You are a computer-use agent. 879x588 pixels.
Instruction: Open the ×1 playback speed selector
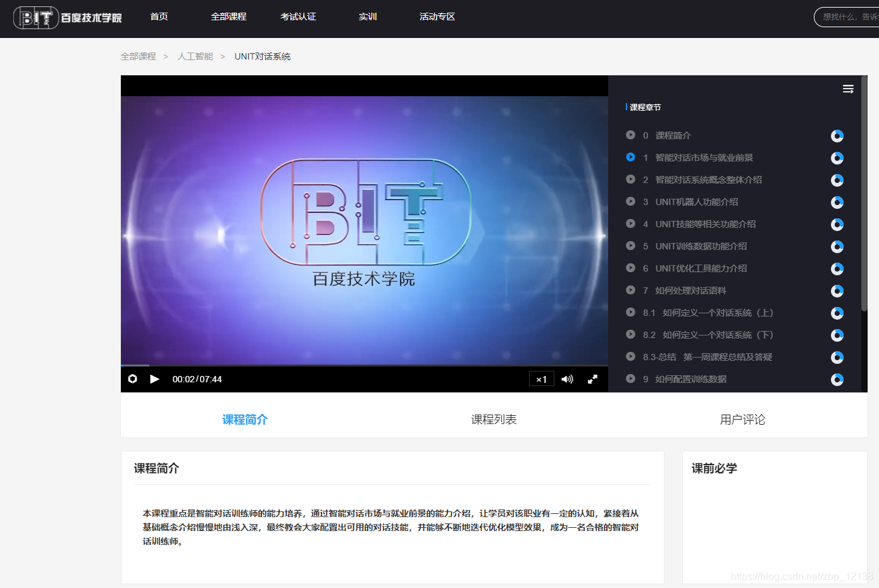point(542,379)
